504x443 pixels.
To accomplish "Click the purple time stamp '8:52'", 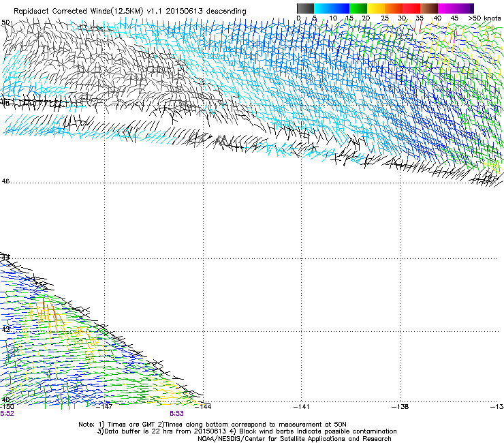I will click(x=7, y=414).
